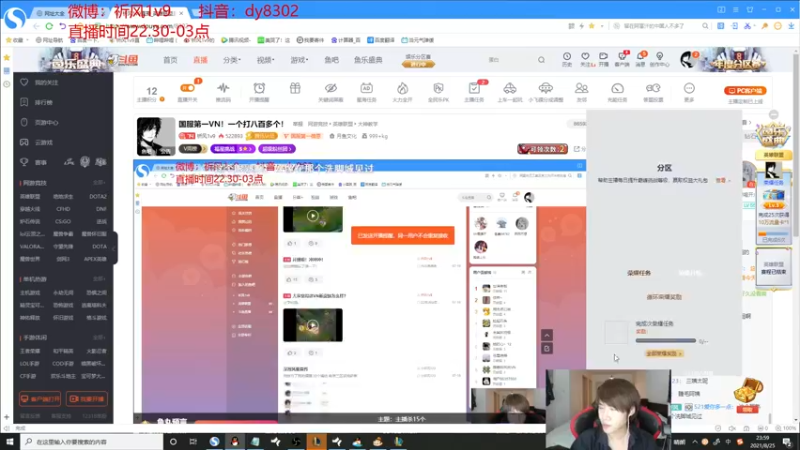Image resolution: width=800 pixels, height=450 pixels.
Task: Click the CS:GO category link
Action: pyautogui.click(x=63, y=221)
